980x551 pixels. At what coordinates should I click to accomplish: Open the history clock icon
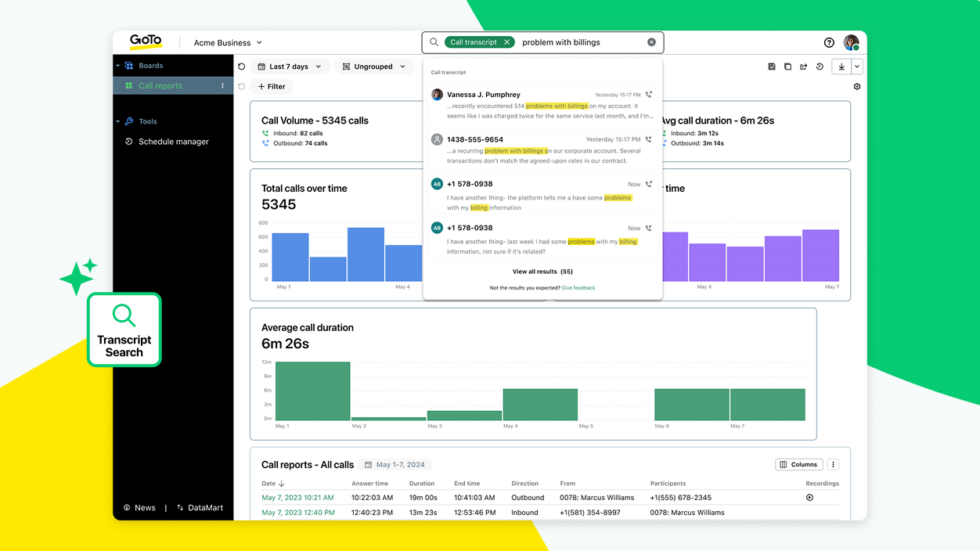coord(820,67)
